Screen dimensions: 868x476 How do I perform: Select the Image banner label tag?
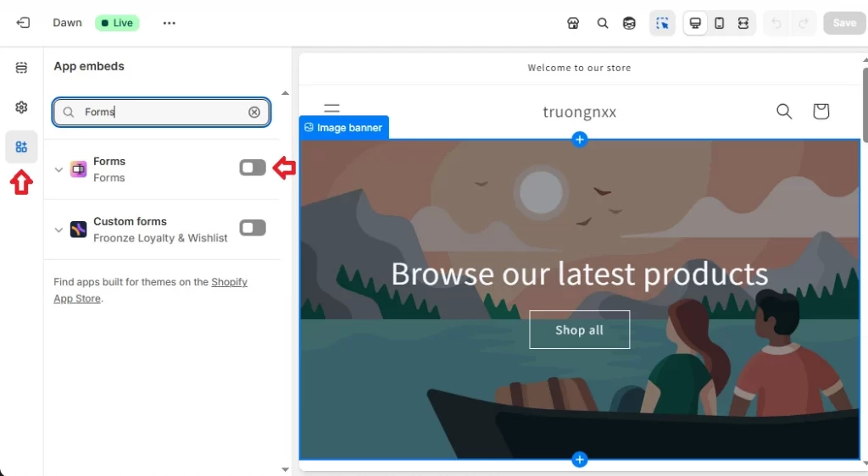click(344, 128)
